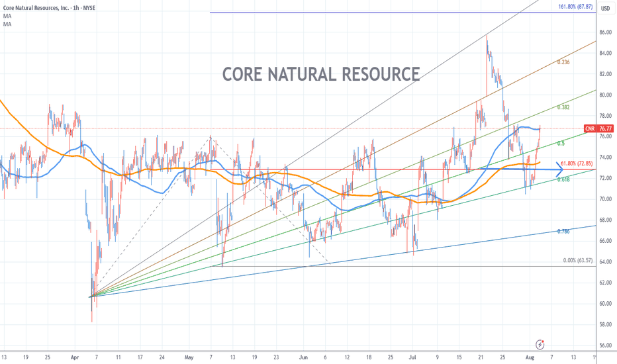
Task: Click the 62.00 price axis value
Action: [x=605, y=283]
